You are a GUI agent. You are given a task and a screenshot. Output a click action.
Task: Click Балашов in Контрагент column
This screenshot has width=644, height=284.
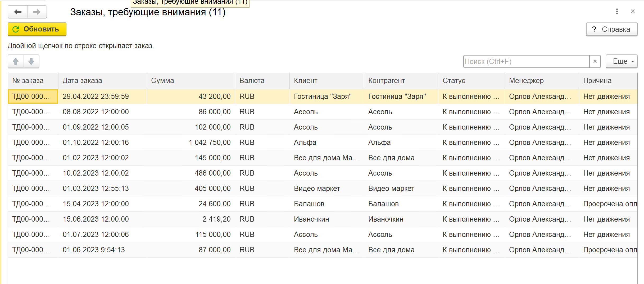pyautogui.click(x=401, y=204)
